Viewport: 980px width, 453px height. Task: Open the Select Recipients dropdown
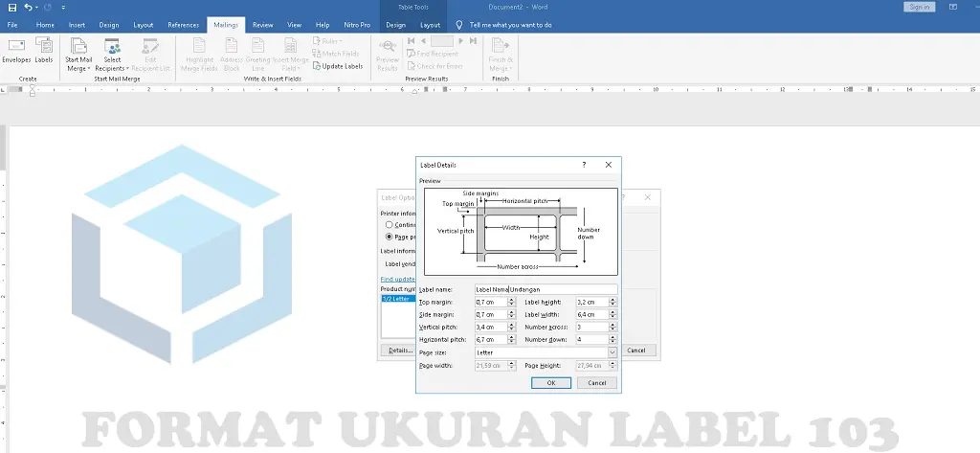(x=113, y=55)
